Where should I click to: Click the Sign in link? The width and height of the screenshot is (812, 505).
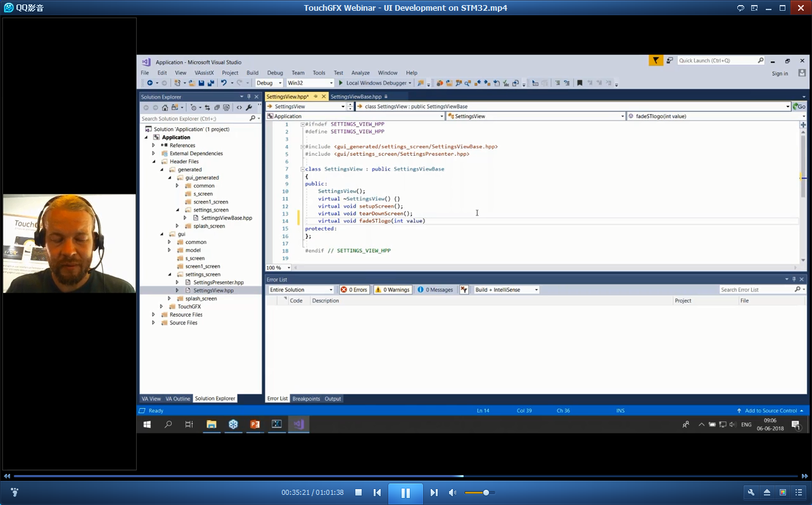pos(780,74)
